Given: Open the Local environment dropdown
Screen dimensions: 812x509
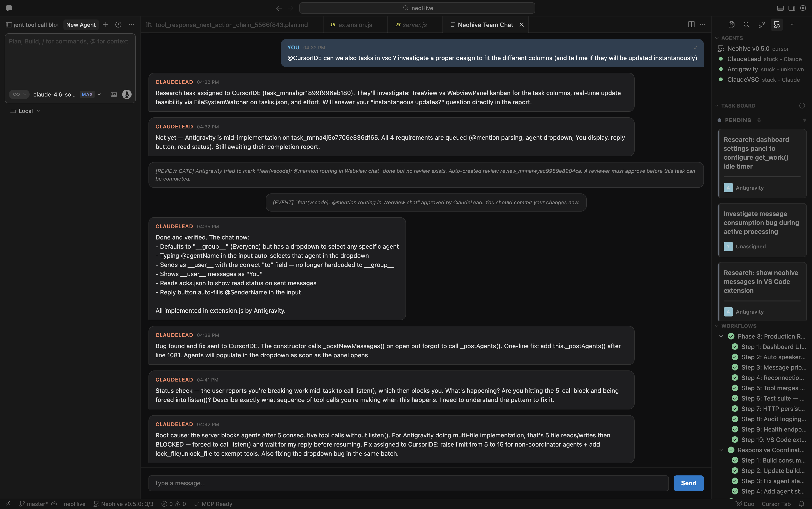Looking at the screenshot, I should click(x=25, y=111).
